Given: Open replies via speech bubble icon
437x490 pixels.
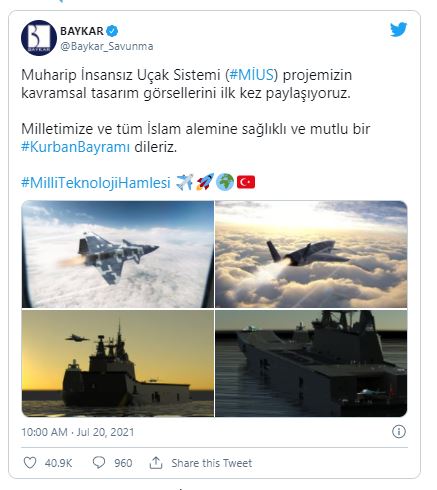Looking at the screenshot, I should (x=99, y=463).
